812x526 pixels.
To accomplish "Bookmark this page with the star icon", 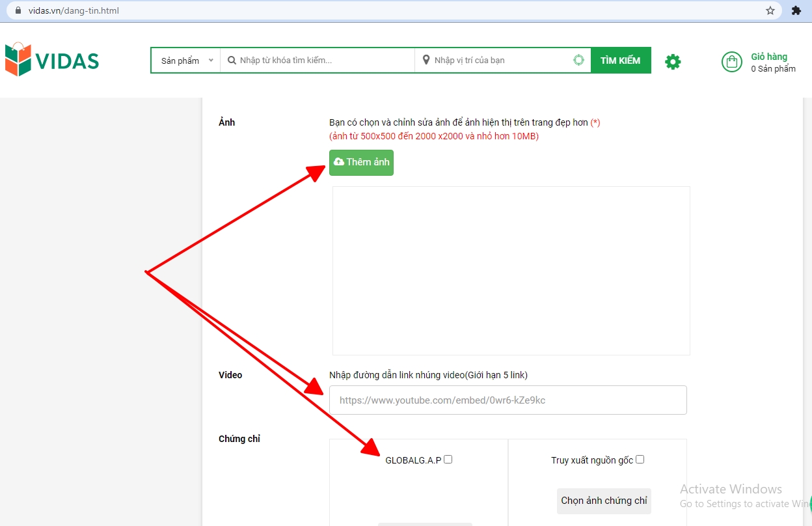I will (770, 10).
